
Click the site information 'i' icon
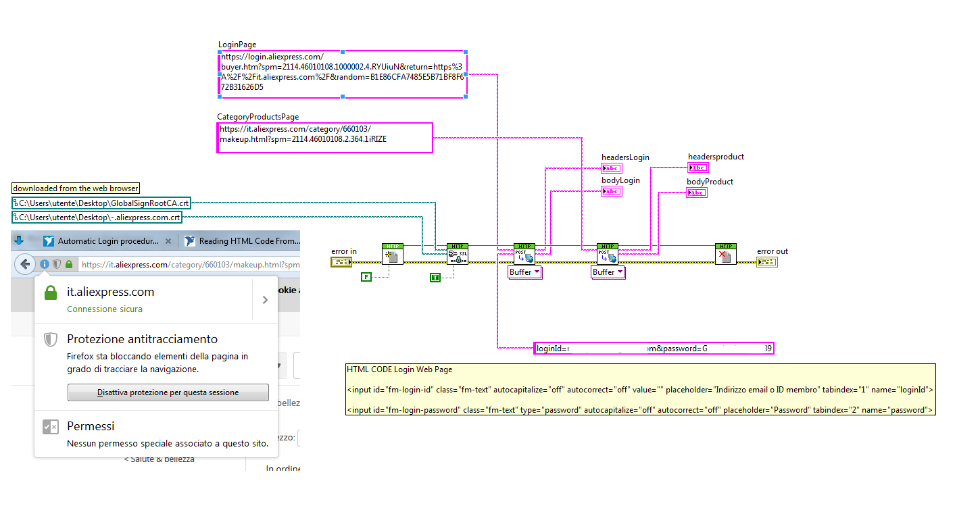coord(45,265)
